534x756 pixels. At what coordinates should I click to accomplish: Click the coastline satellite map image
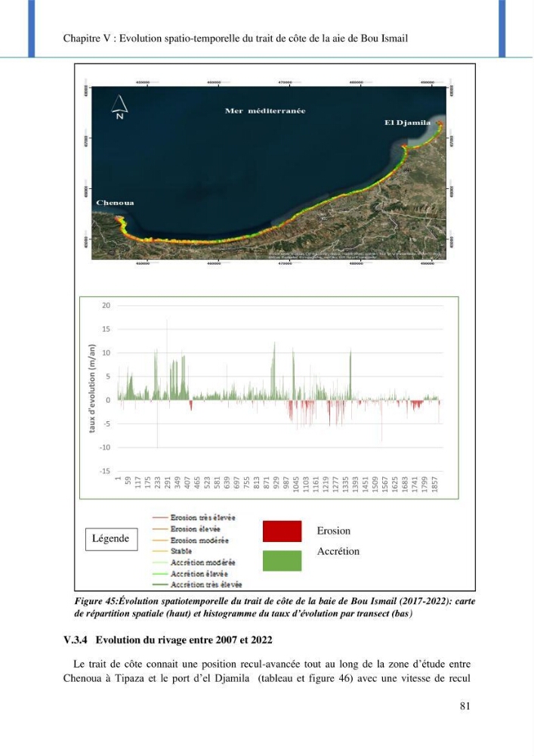click(269, 172)
